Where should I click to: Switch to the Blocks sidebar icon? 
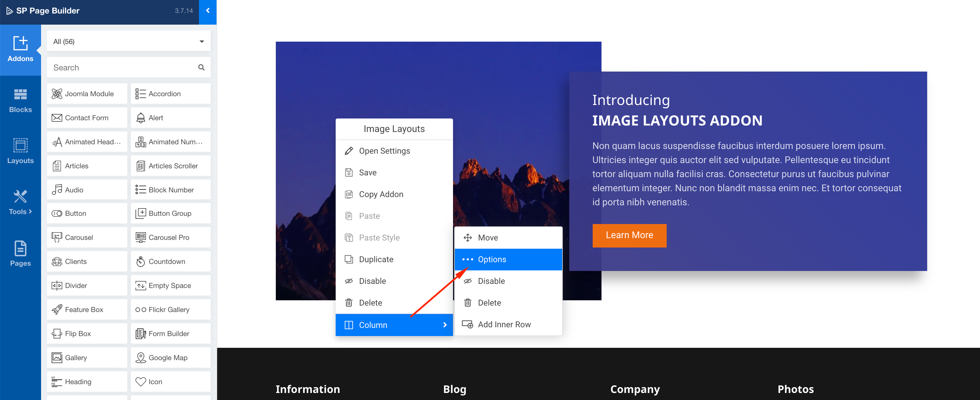[20, 101]
